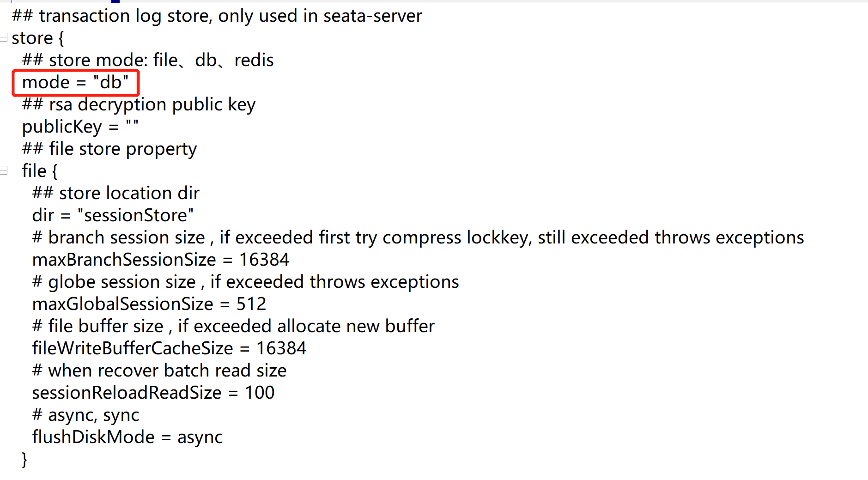Image resolution: width=868 pixels, height=480 pixels.
Task: Click the highlighted mode = "db" line
Action: pos(75,83)
